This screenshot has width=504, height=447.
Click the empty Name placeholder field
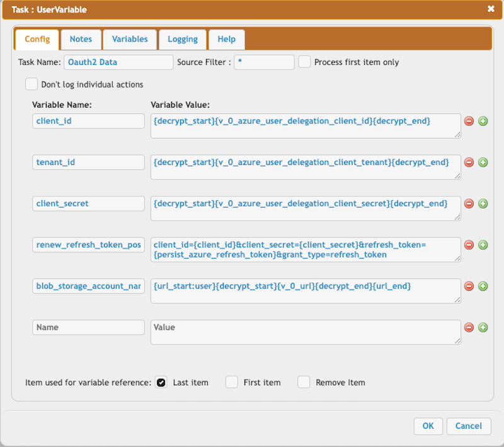click(88, 327)
